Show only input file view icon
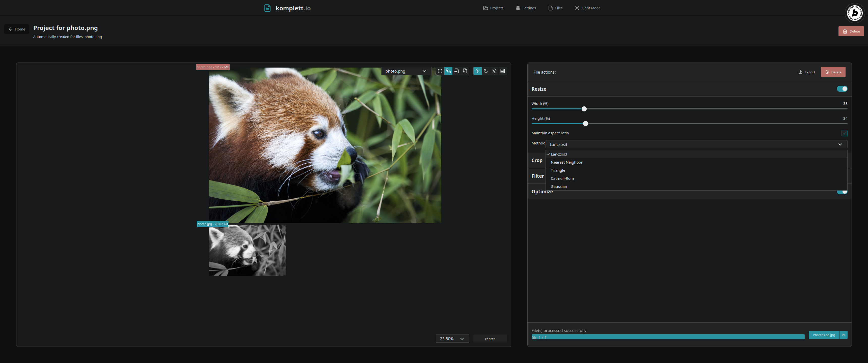The width and height of the screenshot is (868, 363). 456,71
